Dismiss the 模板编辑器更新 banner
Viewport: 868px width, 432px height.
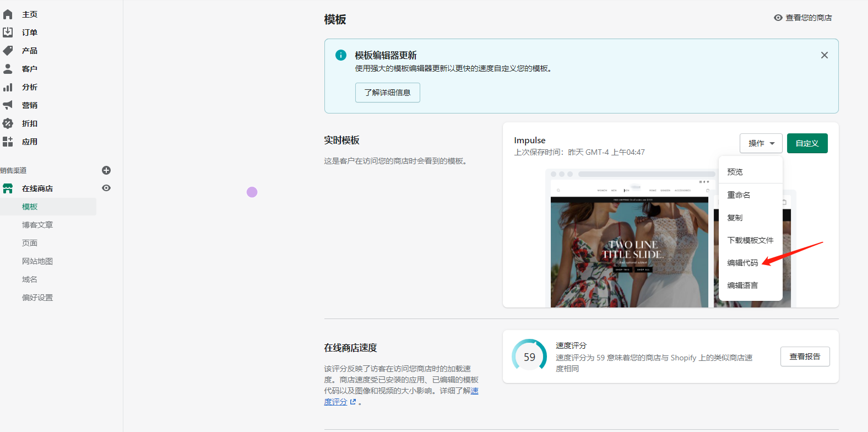824,55
